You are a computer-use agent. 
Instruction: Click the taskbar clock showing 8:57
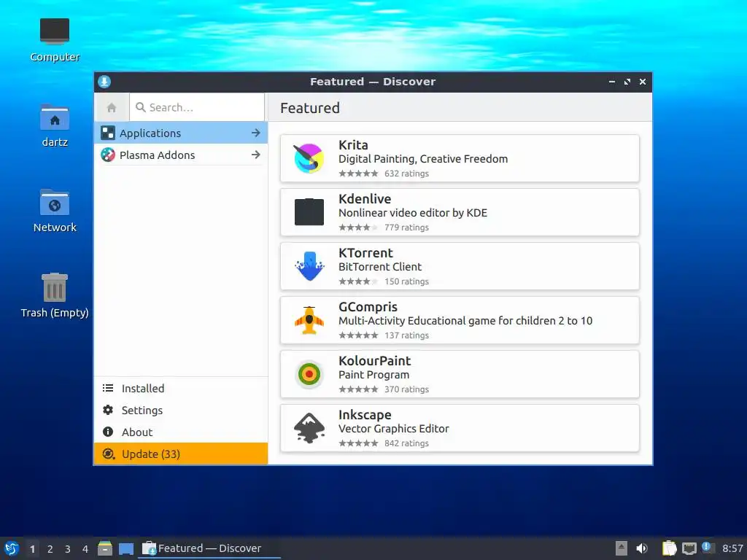point(732,548)
